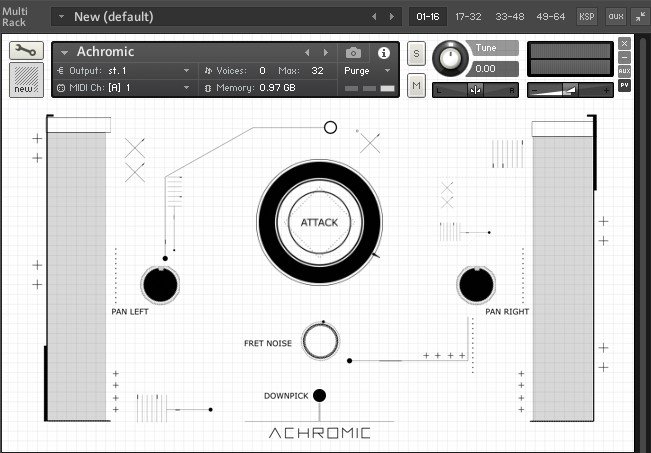Click the Memory 0.97 GB readout
Viewport: 651px width, 453px height.
277,88
